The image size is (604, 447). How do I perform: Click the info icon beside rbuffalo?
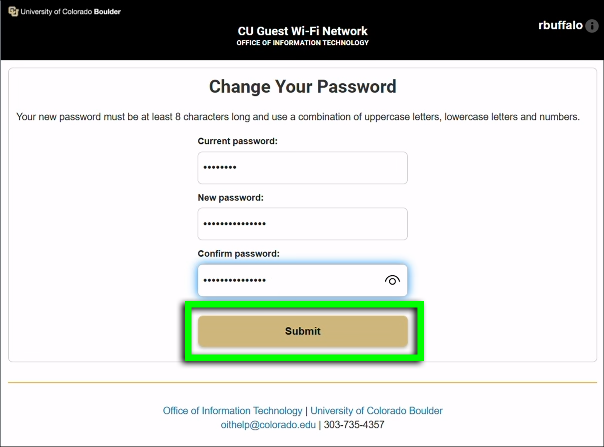tap(591, 26)
